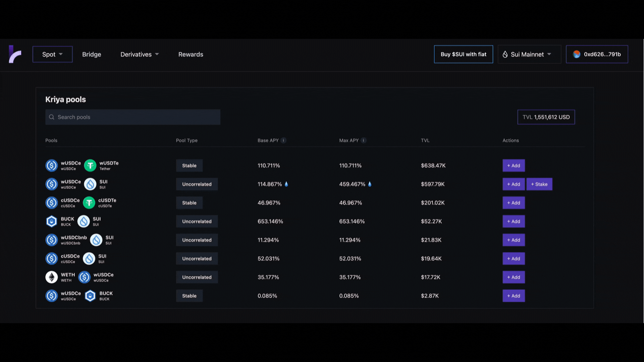Viewport: 644px width, 362px height.
Task: Add liquidity to wUSDCe/wUSDTe pool
Action: [x=514, y=166]
